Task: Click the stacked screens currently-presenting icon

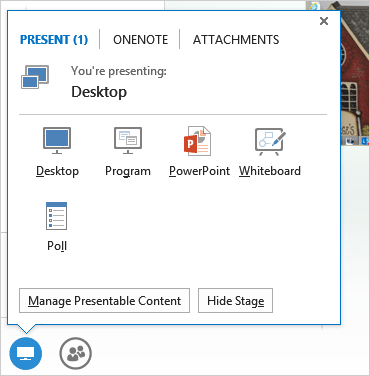Action: (x=35, y=77)
